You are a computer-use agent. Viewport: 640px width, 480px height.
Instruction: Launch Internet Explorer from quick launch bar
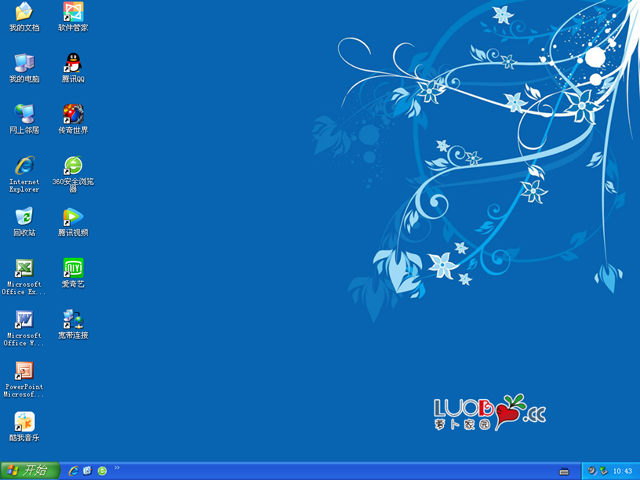(x=73, y=471)
